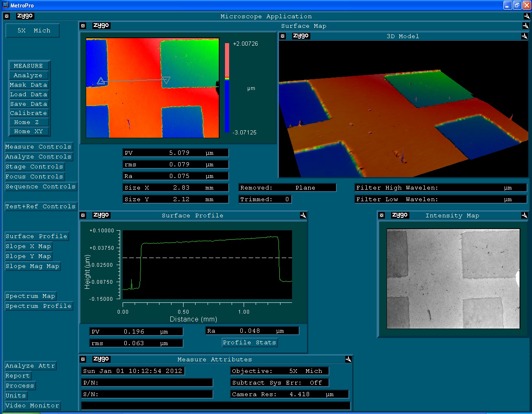
Task: Open Stage Controls
Action: (x=34, y=167)
